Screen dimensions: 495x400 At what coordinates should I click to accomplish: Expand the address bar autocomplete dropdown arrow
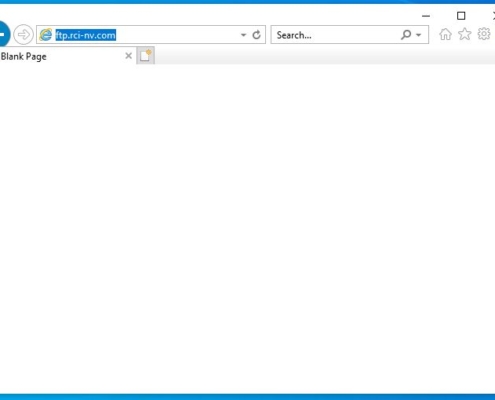coord(244,35)
